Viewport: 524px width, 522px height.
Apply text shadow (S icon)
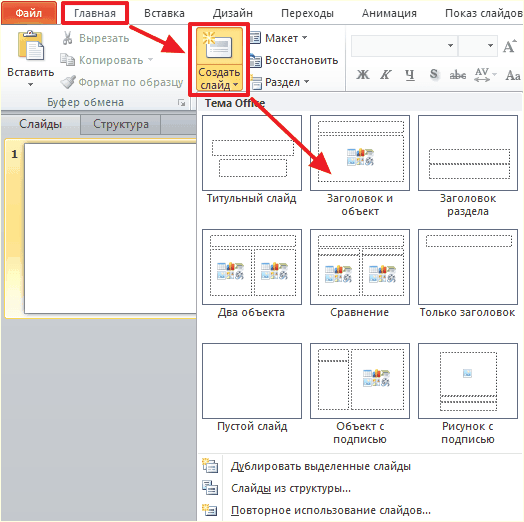coord(433,74)
